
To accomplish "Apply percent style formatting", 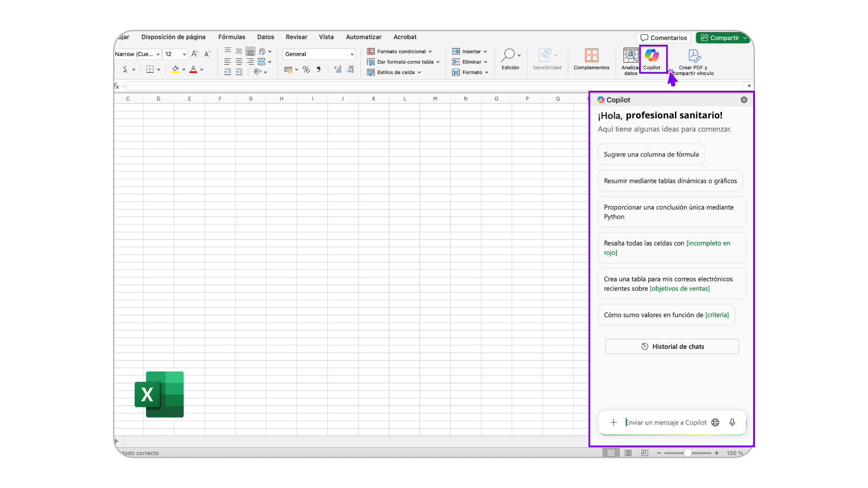I will pos(306,70).
